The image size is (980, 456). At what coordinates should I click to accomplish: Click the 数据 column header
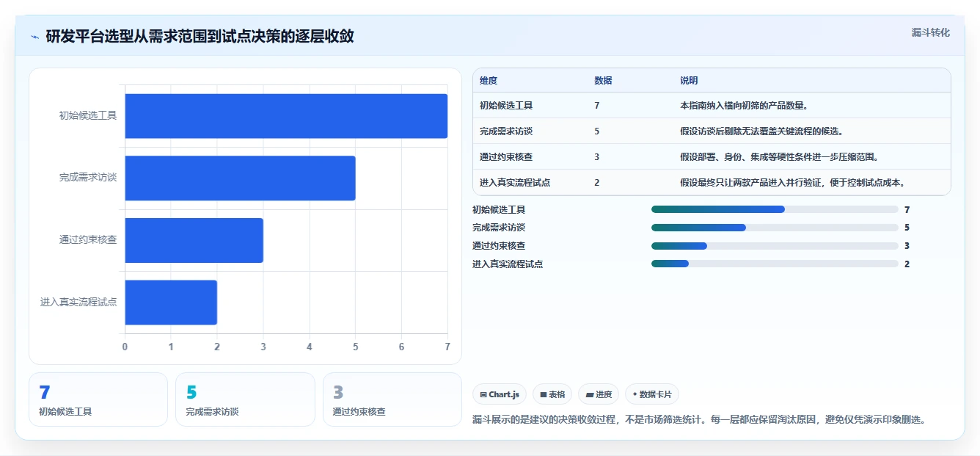[603, 81]
